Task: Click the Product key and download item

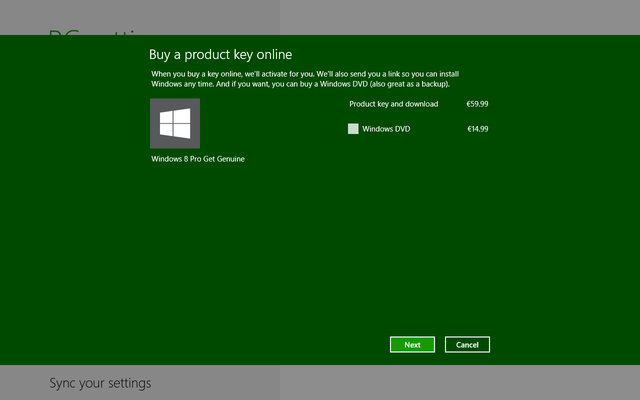Action: point(393,104)
